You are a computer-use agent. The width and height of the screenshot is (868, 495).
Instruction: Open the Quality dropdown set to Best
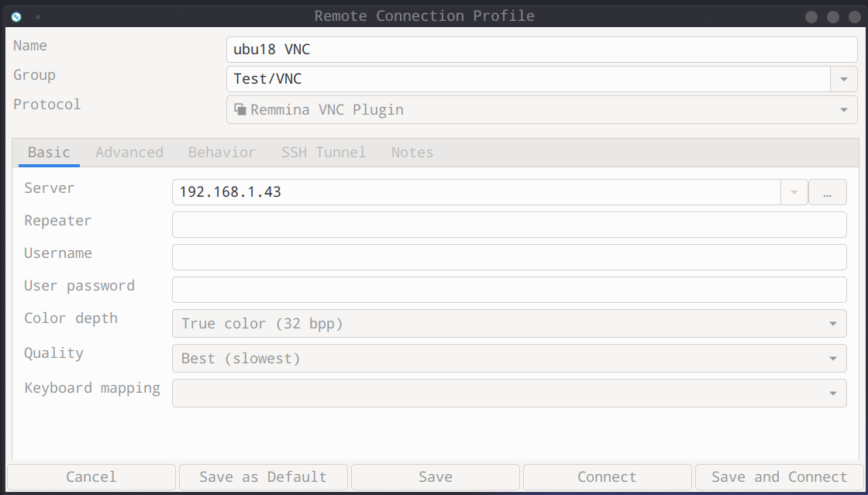(x=508, y=359)
